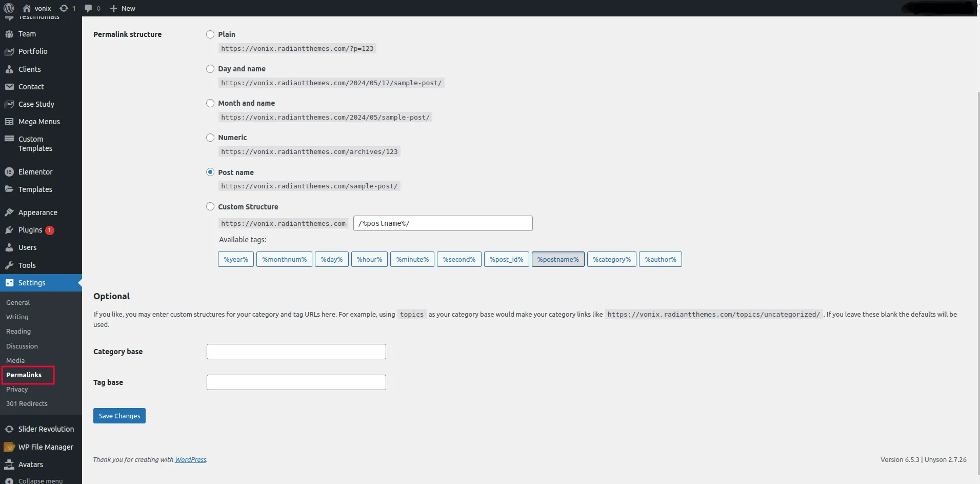Screen dimensions: 980x484
Task: Click the Elementor icon in sidebar
Action: click(x=9, y=172)
